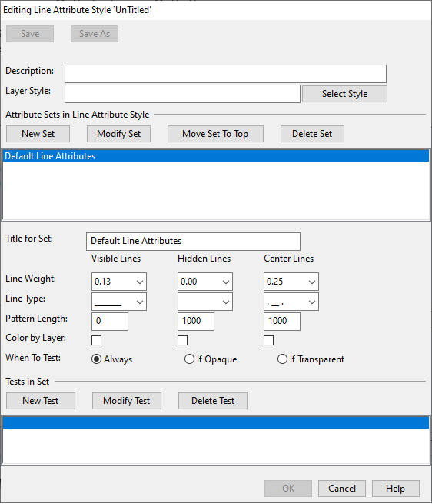Select Default Line Attributes in the set list
Viewport: 432px width, 504px height.
point(216,156)
